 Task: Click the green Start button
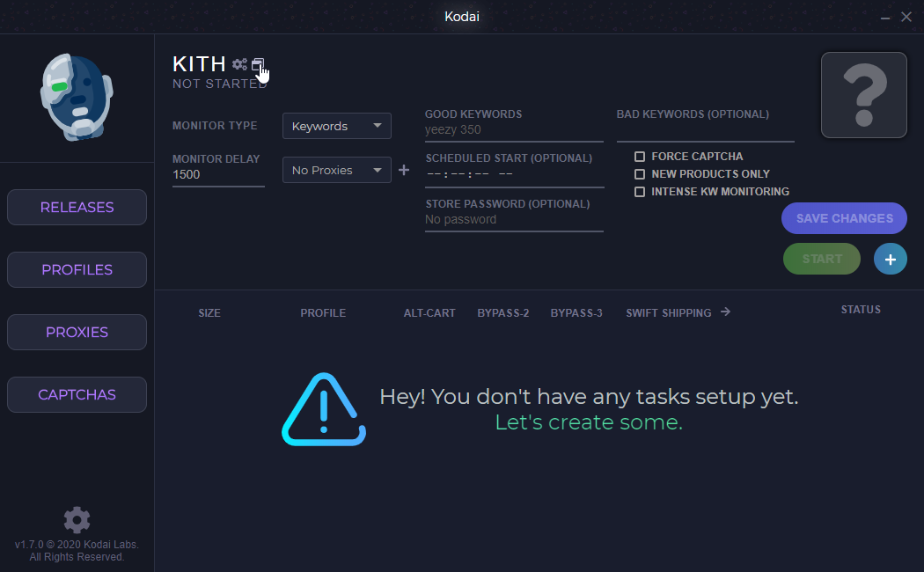click(x=821, y=259)
